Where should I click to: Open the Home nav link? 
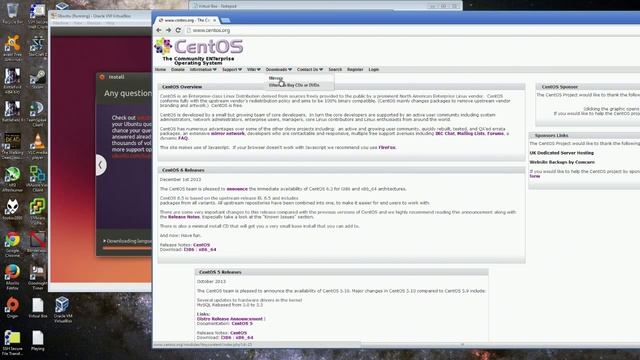[x=160, y=70]
